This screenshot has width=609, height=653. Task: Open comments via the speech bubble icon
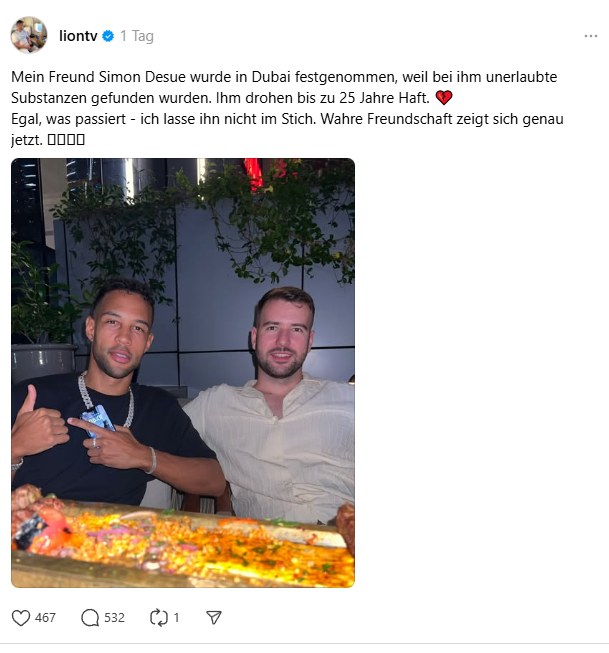(x=90, y=618)
